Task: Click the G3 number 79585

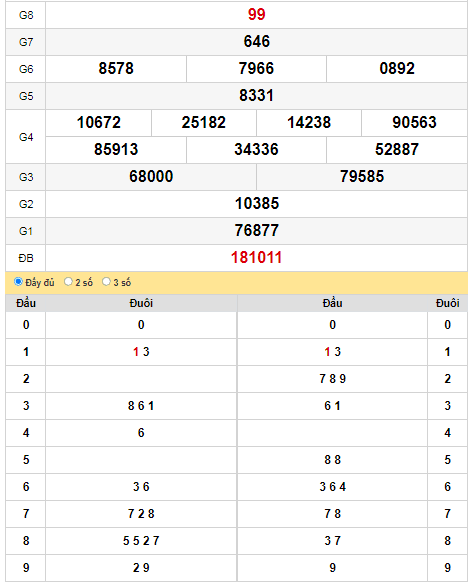Action: click(362, 177)
